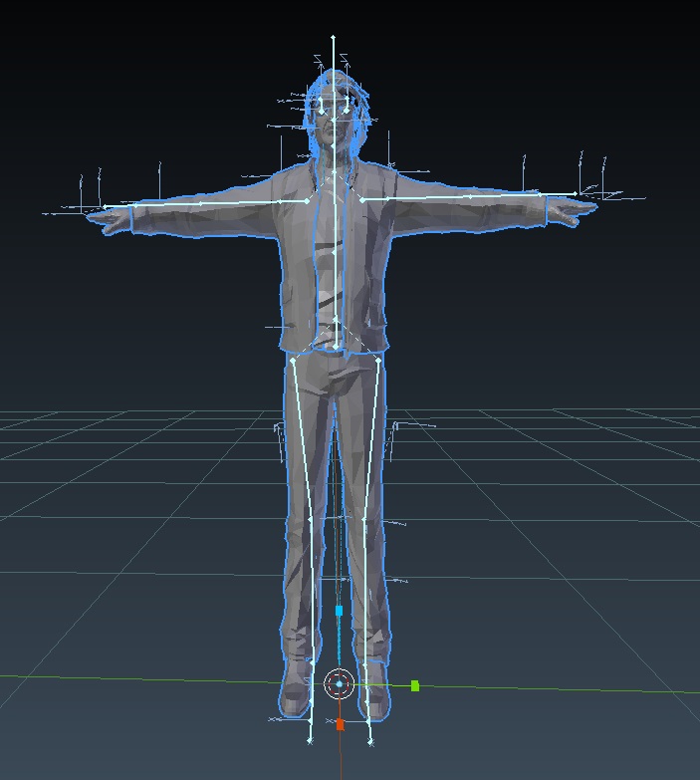Screen dimensions: 700x780
Task: Select the wrist joint on the viewer's left
Action: (x=135, y=205)
